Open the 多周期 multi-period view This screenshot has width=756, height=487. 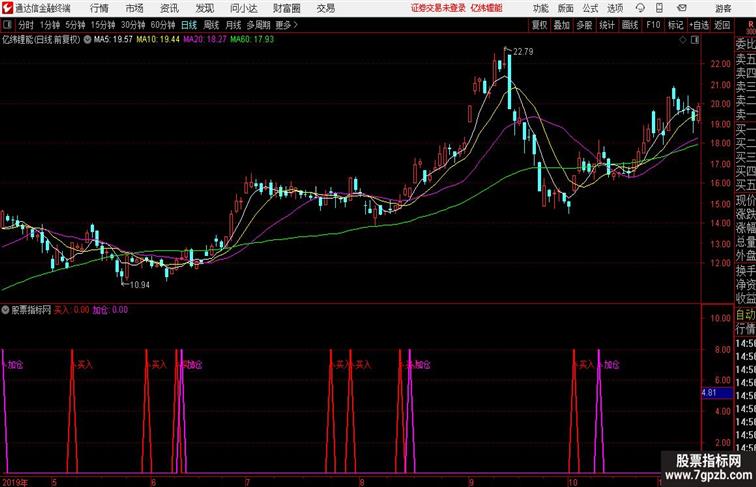(x=258, y=25)
